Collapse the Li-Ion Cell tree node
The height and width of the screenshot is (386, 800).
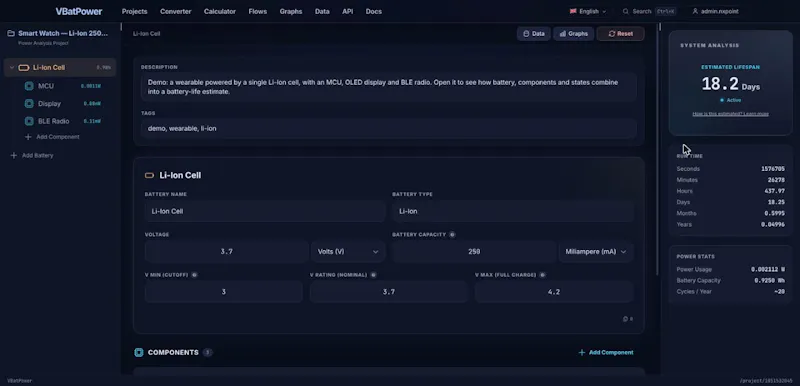[x=12, y=67]
